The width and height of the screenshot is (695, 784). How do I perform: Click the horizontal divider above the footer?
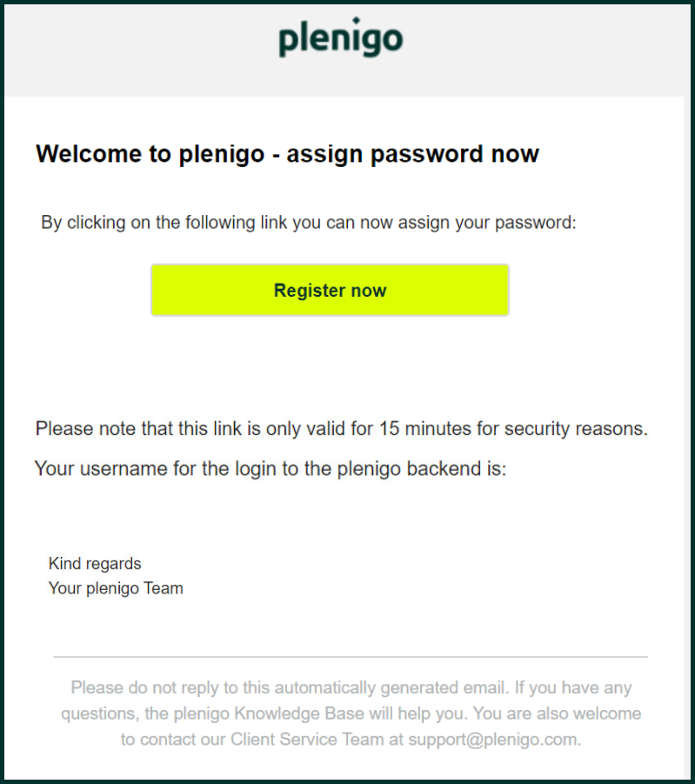pos(351,656)
